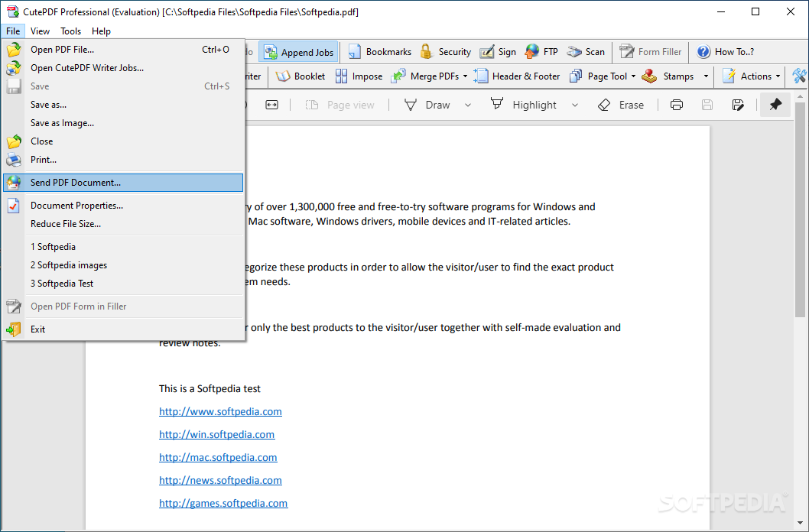Start the Scan tool
The image size is (809, 532).
tap(574, 52)
